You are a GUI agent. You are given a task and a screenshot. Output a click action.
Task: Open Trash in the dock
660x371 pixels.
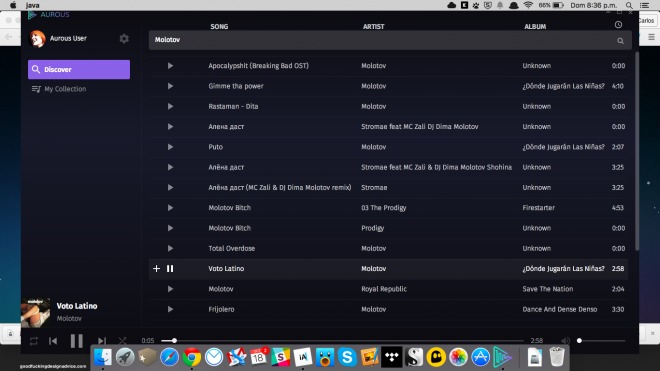pyautogui.click(x=557, y=358)
